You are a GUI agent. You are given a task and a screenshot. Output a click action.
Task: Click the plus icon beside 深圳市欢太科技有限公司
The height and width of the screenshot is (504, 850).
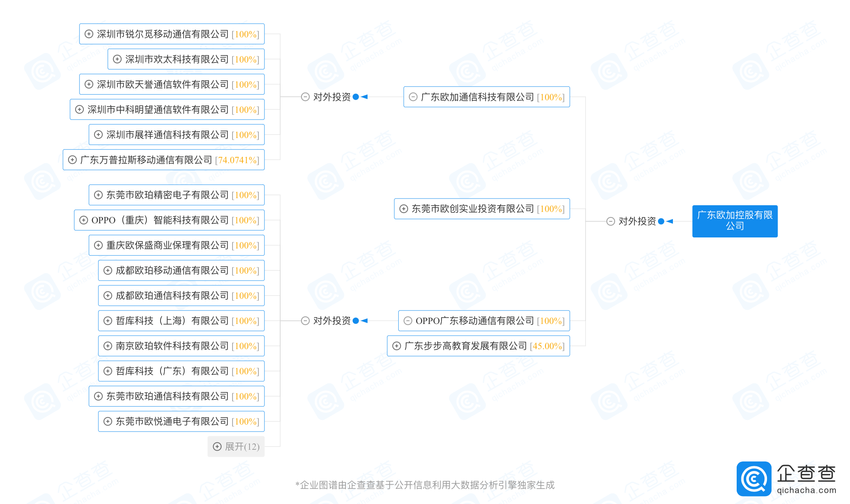pos(117,59)
